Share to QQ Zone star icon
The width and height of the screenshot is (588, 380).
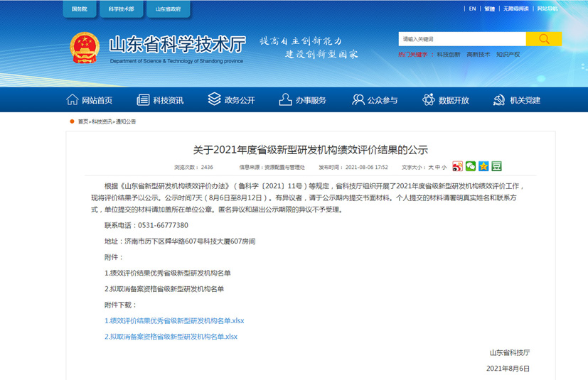click(483, 166)
